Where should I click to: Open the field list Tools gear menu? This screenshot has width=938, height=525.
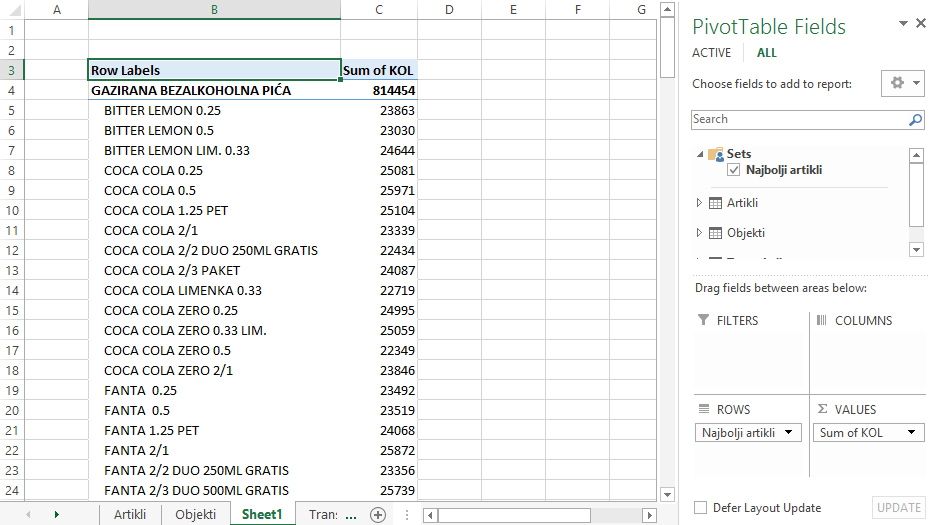point(902,83)
